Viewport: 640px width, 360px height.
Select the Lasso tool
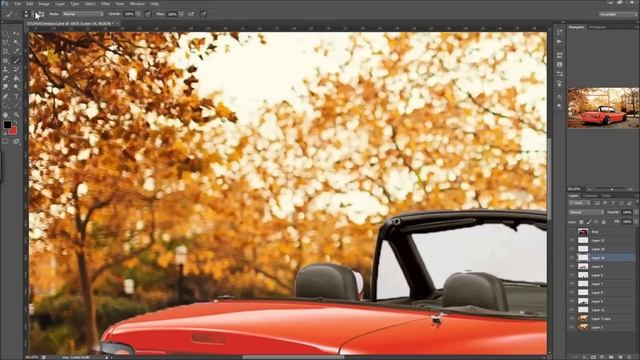(x=5, y=42)
